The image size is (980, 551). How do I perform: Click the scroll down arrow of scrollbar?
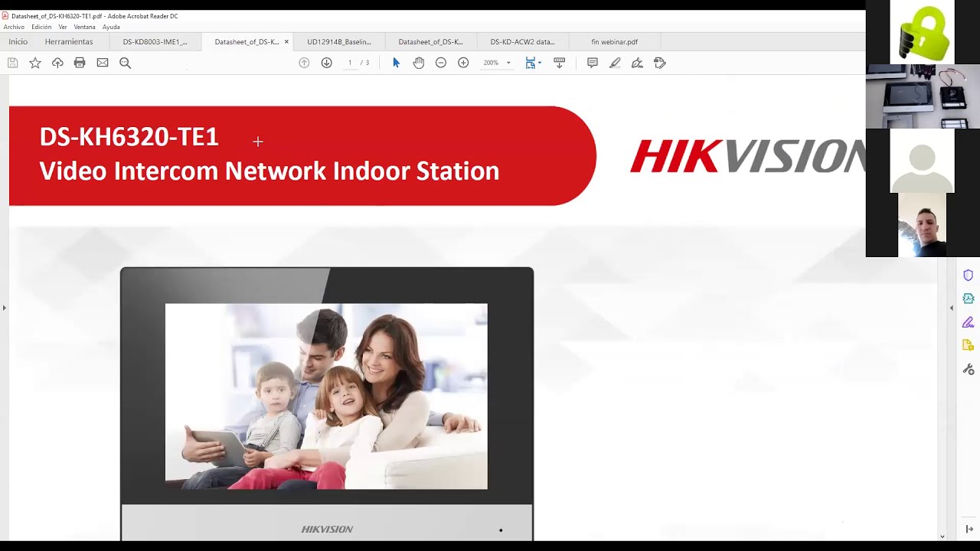pyautogui.click(x=942, y=536)
